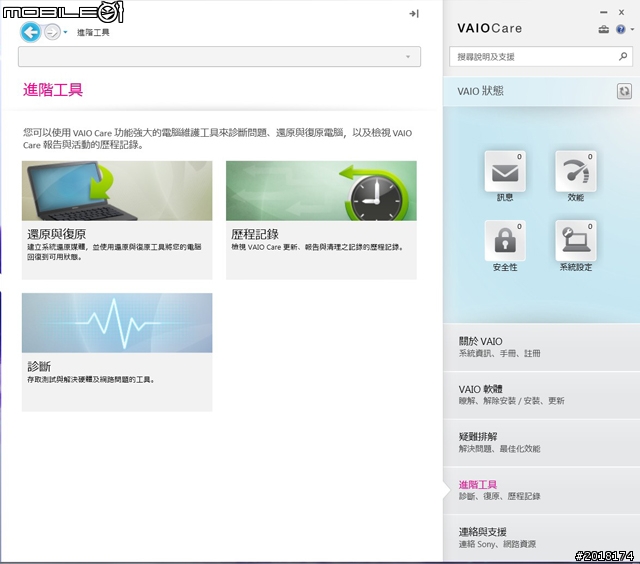Click the search magnifier icon

[x=623, y=56]
